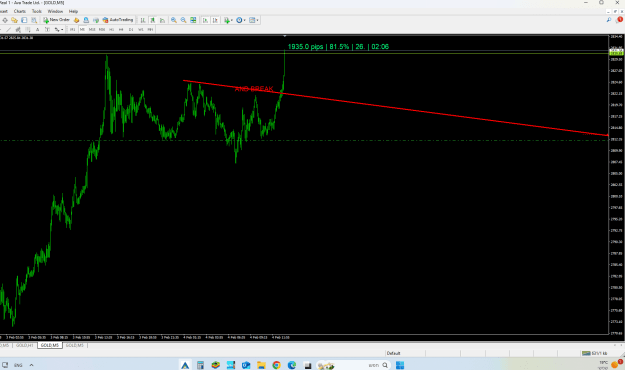The width and height of the screenshot is (625, 370).
Task: Click the blue bell/terminal icon
Action: pyautogui.click(x=86, y=20)
